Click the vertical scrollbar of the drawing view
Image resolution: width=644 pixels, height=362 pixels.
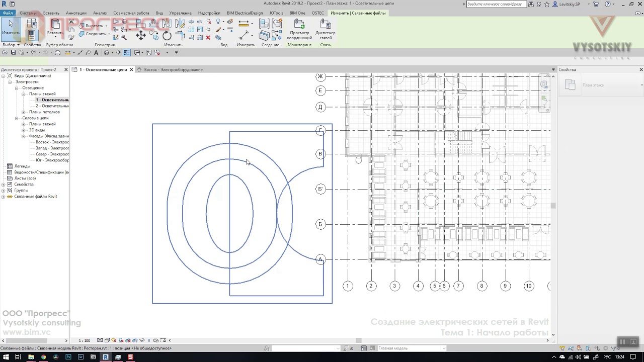pos(553,205)
